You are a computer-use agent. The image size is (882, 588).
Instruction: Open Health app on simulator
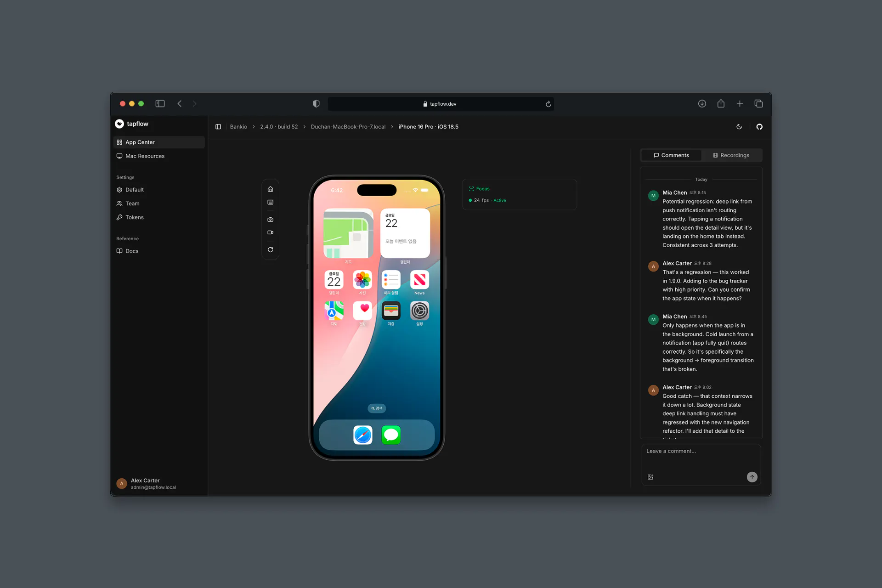click(x=362, y=311)
